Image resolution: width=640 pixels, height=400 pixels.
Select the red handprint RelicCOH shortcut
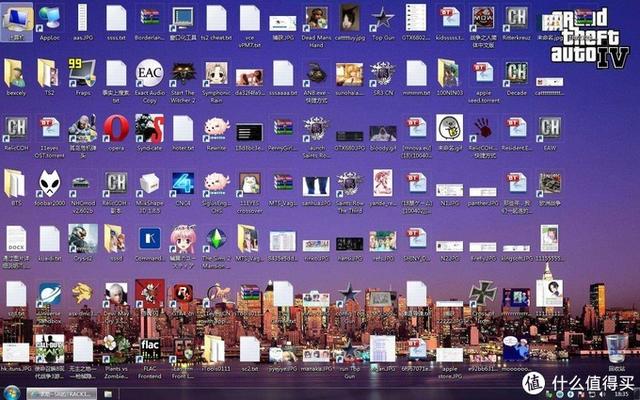483,128
